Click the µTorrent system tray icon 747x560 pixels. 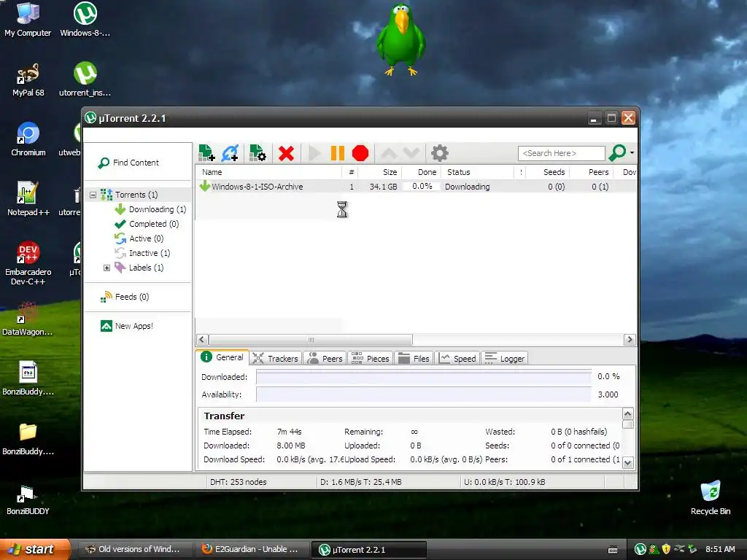click(x=640, y=550)
